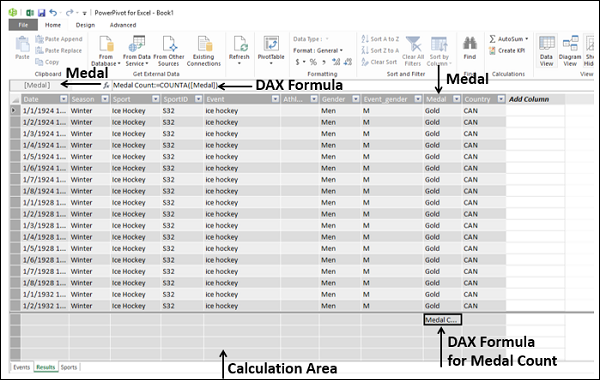The image size is (600, 382).
Task: Switch to the Events sheet tab
Action: pyautogui.click(x=21, y=367)
